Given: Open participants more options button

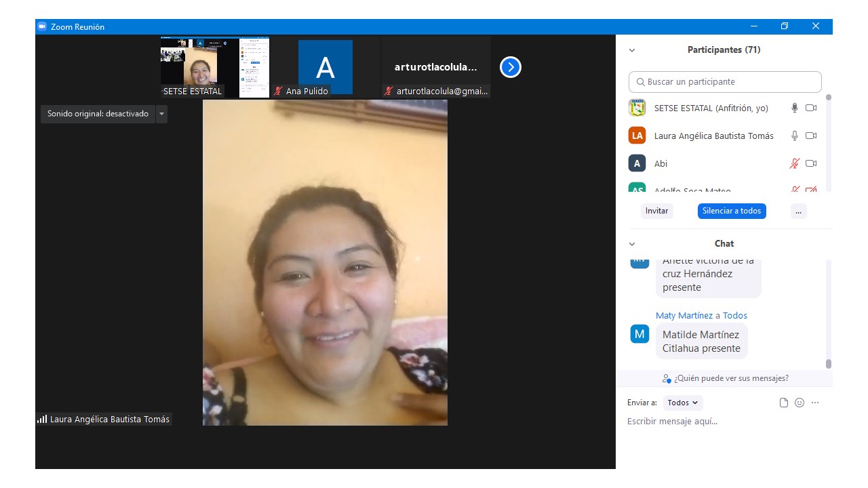Looking at the screenshot, I should click(x=798, y=211).
